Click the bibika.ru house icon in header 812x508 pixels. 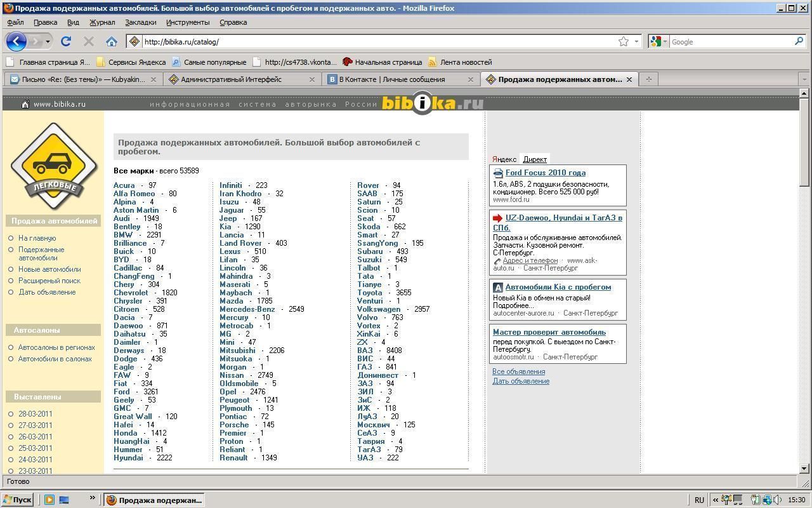[x=25, y=104]
